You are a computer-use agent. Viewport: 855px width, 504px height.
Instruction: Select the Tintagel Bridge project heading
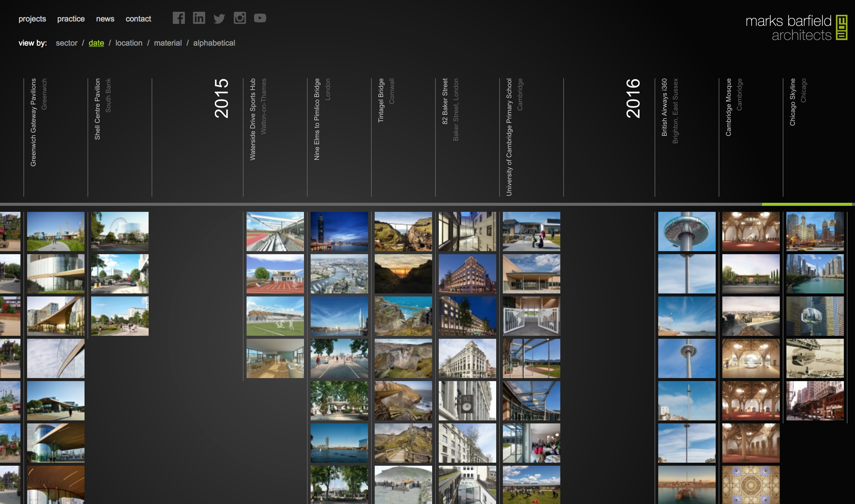point(381,101)
